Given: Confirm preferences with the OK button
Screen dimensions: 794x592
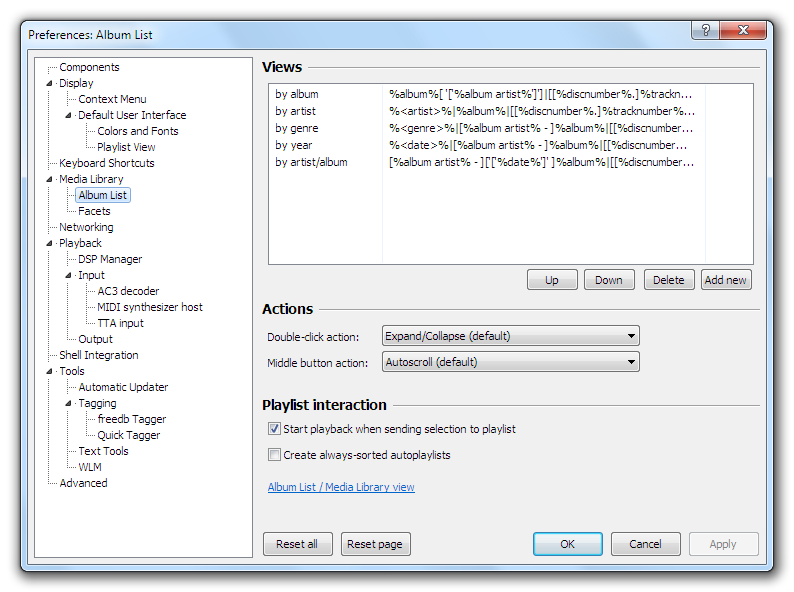Looking at the screenshot, I should [x=567, y=544].
